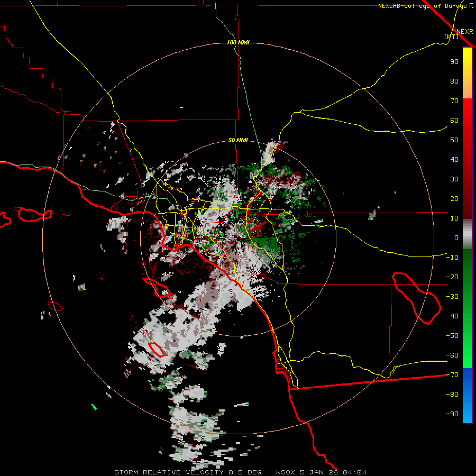
Task: Click the positive 60 scale label
Action: click(x=454, y=121)
